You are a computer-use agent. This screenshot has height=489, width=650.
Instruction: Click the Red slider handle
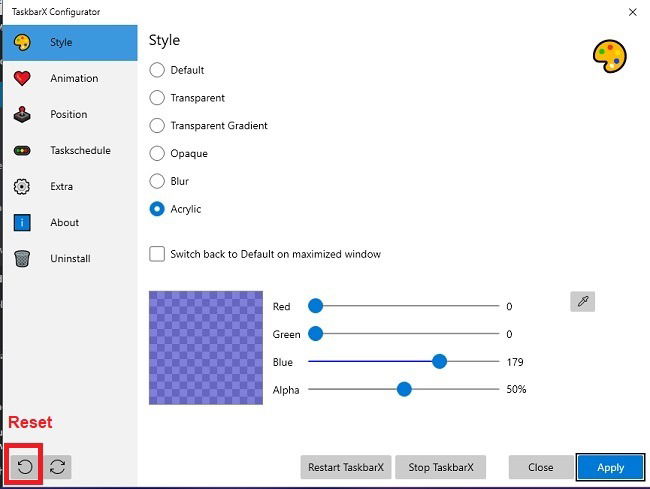click(x=315, y=306)
